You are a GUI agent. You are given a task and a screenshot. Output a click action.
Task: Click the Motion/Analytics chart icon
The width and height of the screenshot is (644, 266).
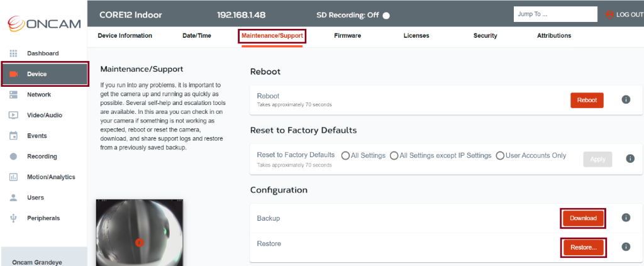tap(14, 177)
